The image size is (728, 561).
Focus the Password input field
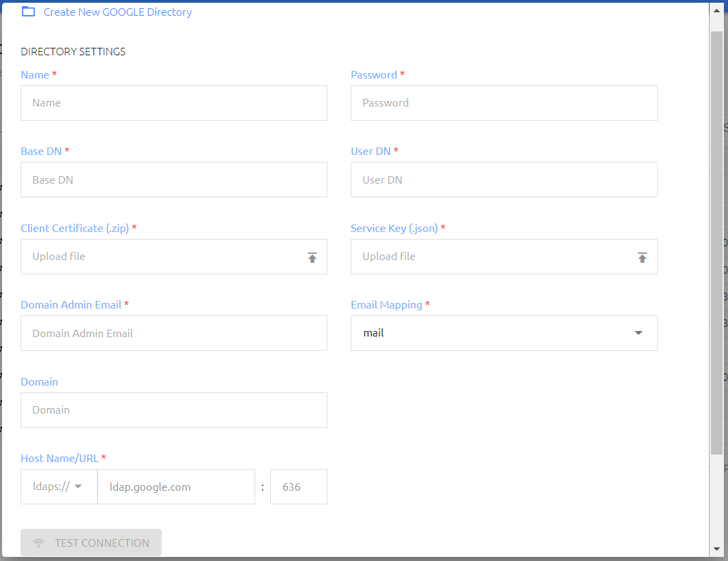504,103
